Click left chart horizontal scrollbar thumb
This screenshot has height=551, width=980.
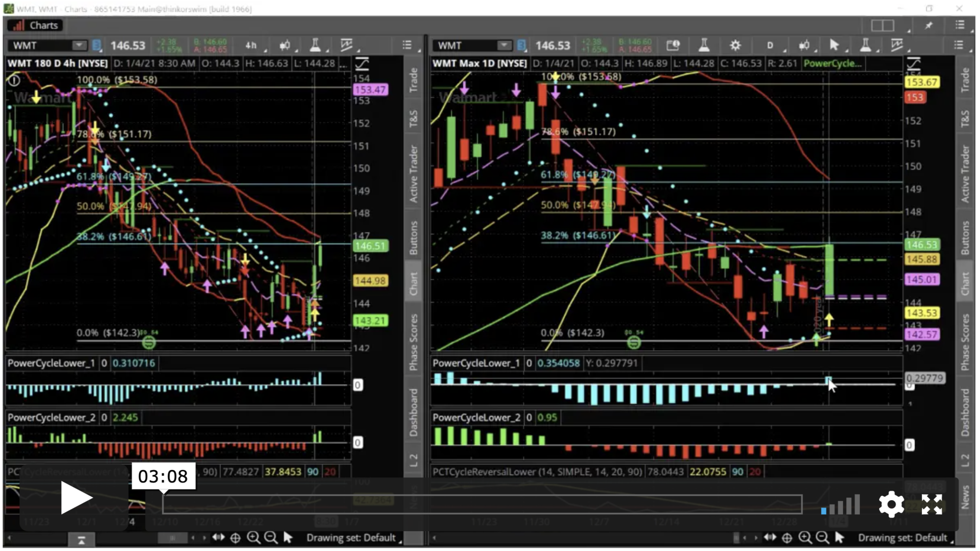pos(173,538)
